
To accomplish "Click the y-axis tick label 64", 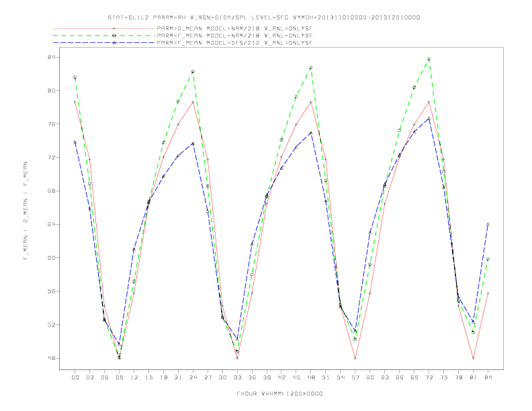I will point(51,224).
